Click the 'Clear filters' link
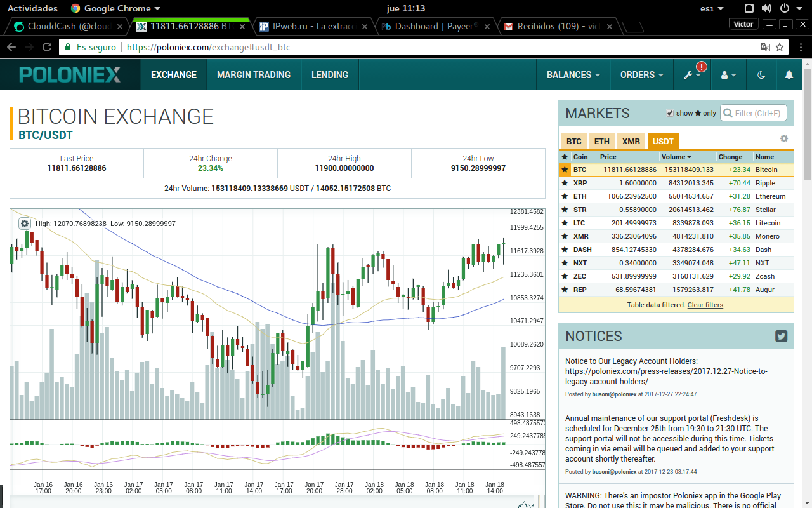This screenshot has width=812, height=508. tap(705, 305)
